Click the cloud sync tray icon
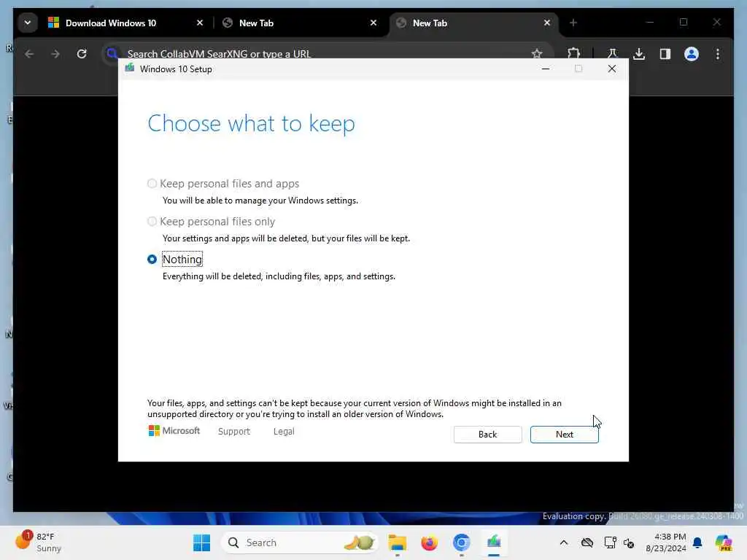The image size is (747, 560). click(x=587, y=542)
